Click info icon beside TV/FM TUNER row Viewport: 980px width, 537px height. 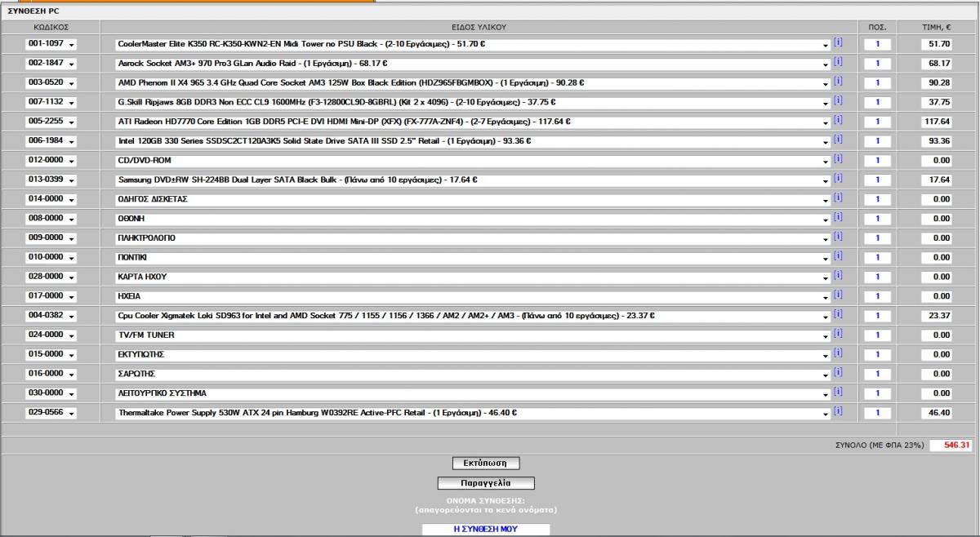click(x=838, y=335)
